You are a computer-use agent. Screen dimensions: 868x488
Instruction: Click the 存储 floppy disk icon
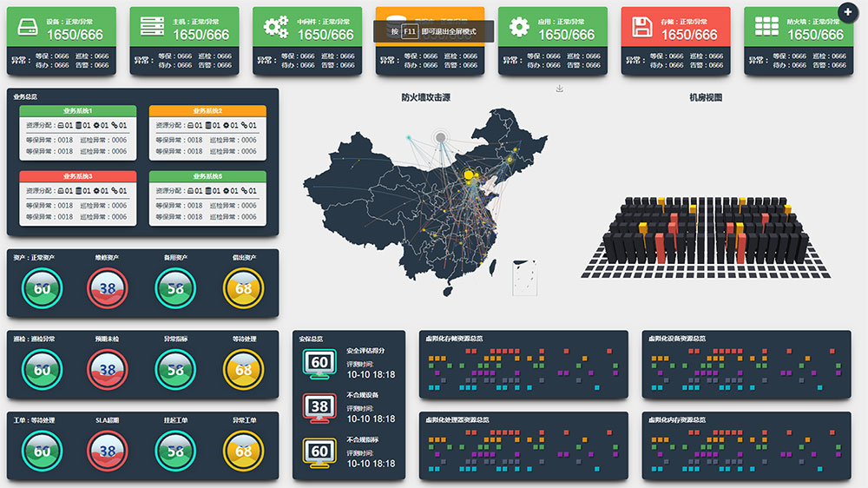pos(642,28)
